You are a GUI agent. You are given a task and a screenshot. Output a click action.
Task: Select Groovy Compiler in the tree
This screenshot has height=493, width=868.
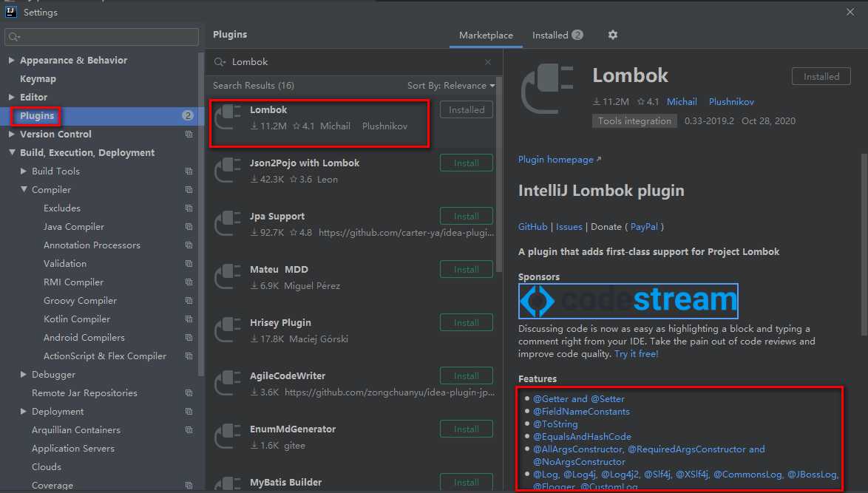(x=81, y=300)
